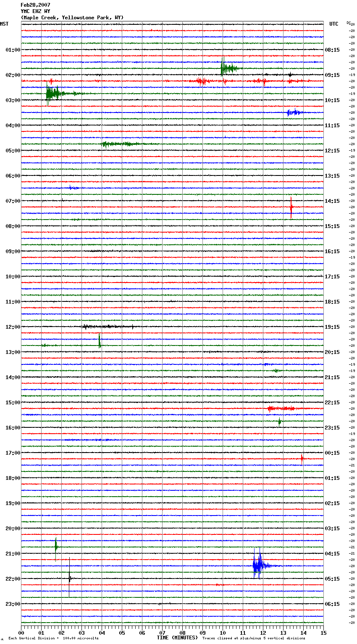Image resolution: width=357 pixels, height=644 pixels.
Task: Select the 01:00 MST time label
Action: coord(13,50)
